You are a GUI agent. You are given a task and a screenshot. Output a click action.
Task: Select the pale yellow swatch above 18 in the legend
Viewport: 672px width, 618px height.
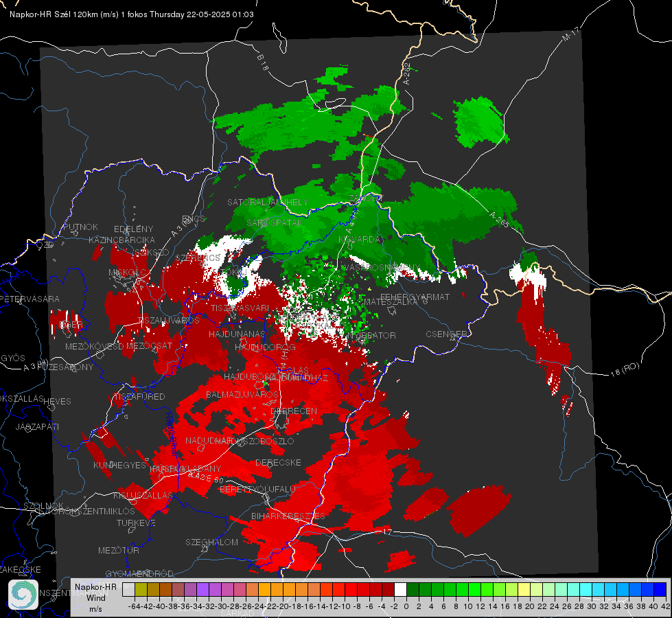pyautogui.click(x=524, y=589)
